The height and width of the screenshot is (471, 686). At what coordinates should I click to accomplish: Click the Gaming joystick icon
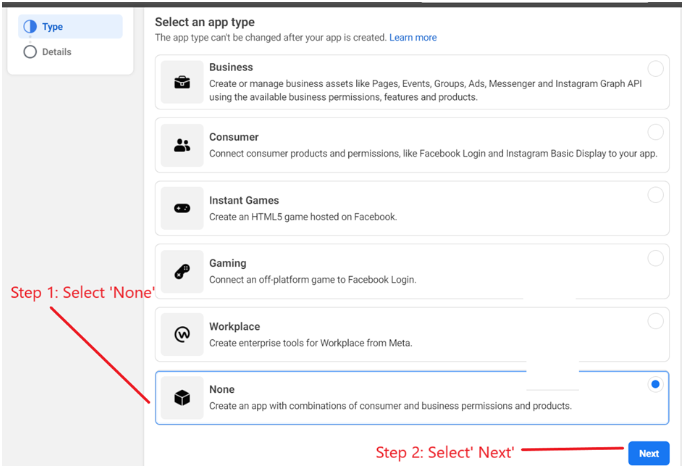click(x=182, y=272)
